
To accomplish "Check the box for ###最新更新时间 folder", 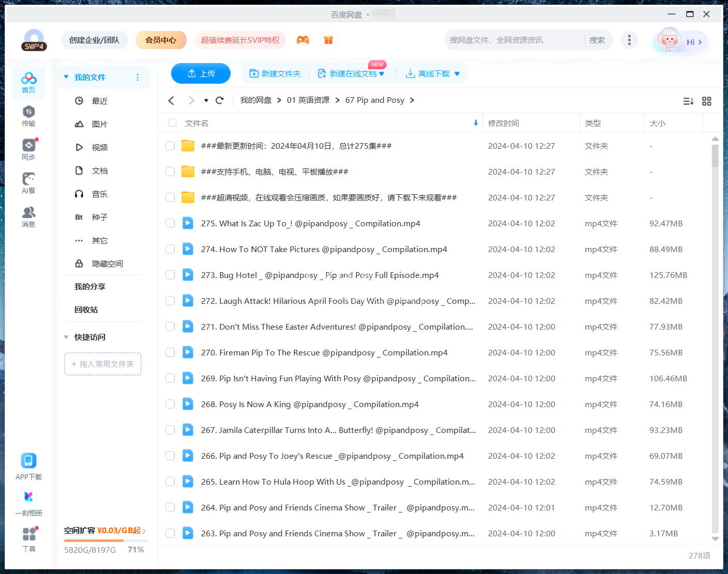I will tap(170, 146).
